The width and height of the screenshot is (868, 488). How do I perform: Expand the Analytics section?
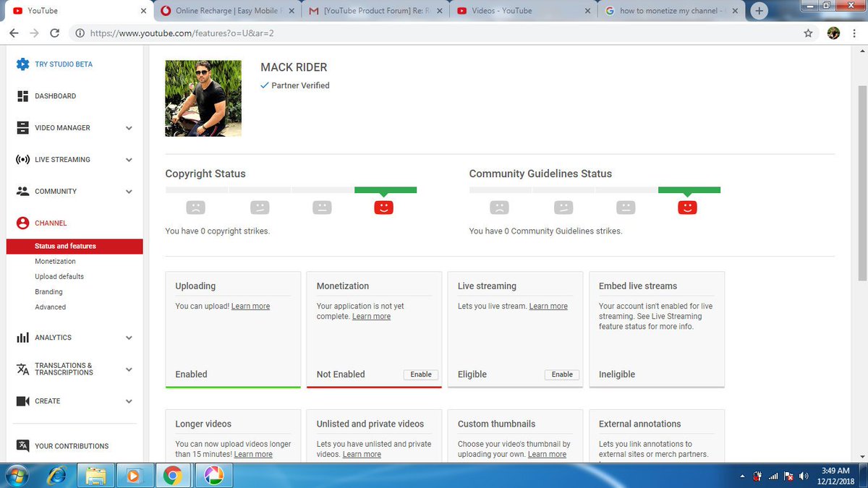pos(129,338)
